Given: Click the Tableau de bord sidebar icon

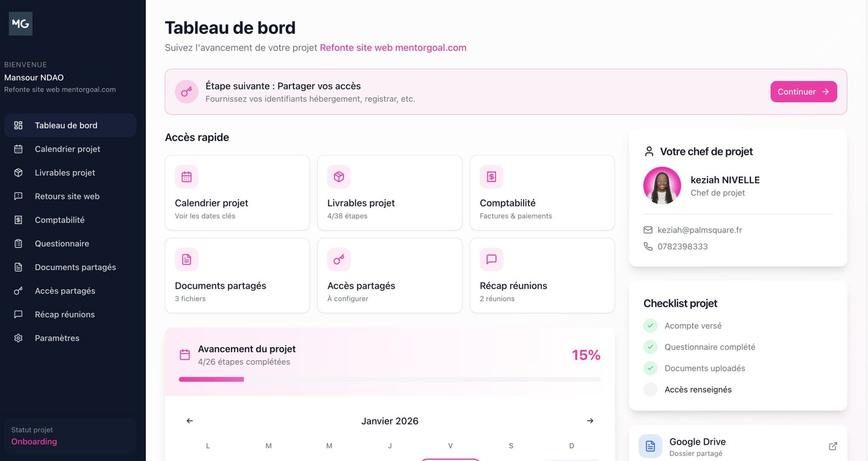Looking at the screenshot, I should pyautogui.click(x=18, y=125).
